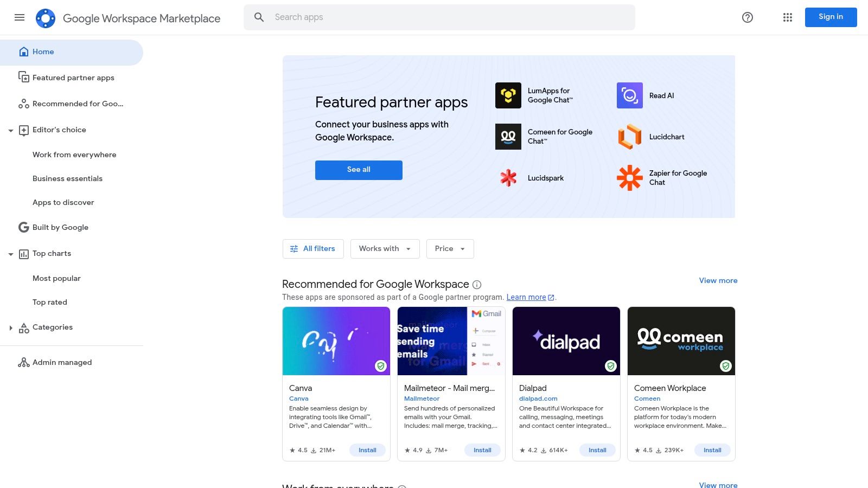Select the LumApps for Google Chat app icon
The image size is (868, 488).
[508, 95]
